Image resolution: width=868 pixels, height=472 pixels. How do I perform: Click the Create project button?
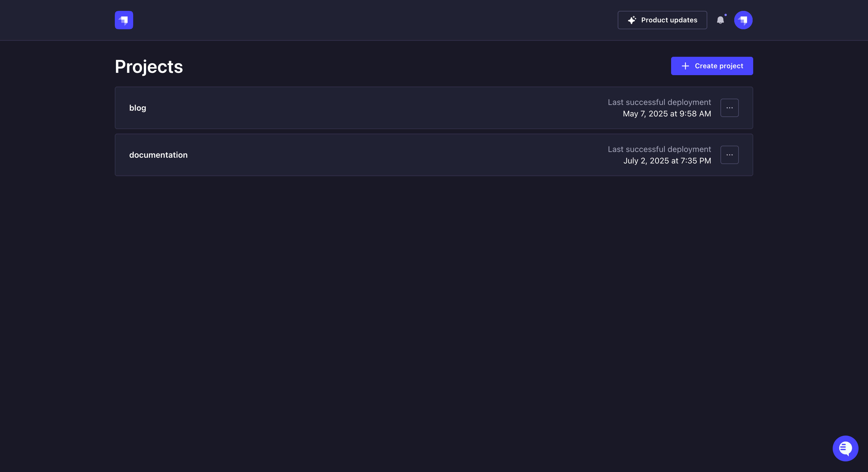[712, 66]
